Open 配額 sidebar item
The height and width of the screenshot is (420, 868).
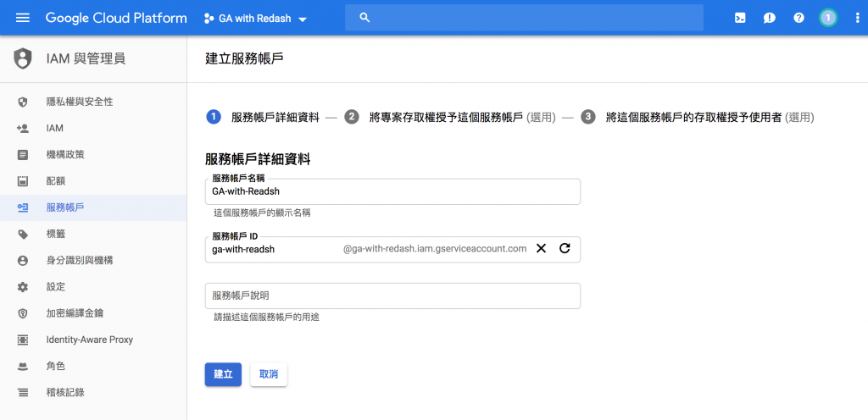93,180
